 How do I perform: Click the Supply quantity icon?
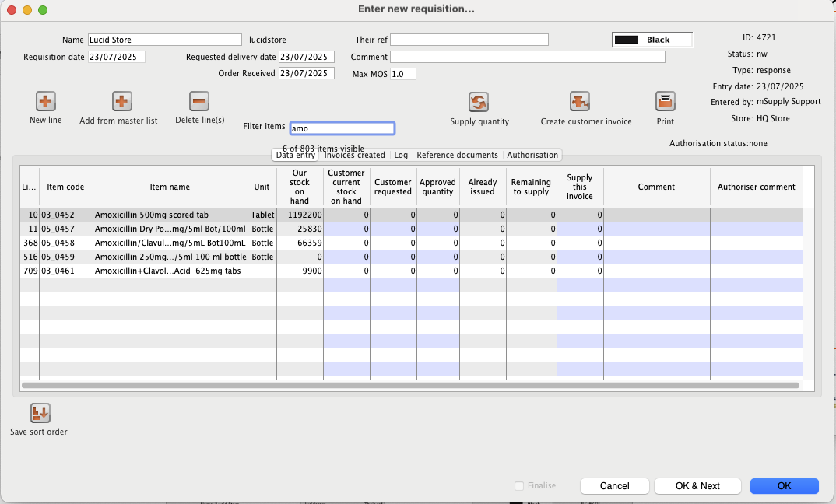[478, 102]
